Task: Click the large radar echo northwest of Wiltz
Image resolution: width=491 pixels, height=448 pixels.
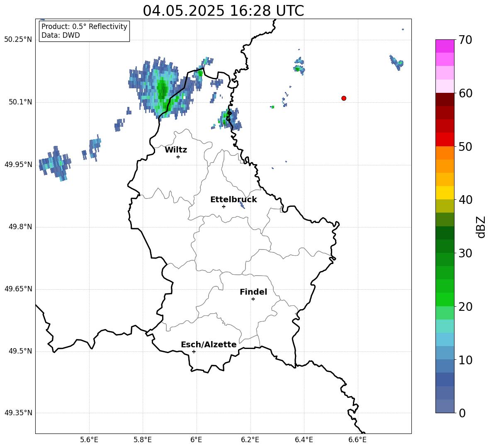Action: pos(163,89)
